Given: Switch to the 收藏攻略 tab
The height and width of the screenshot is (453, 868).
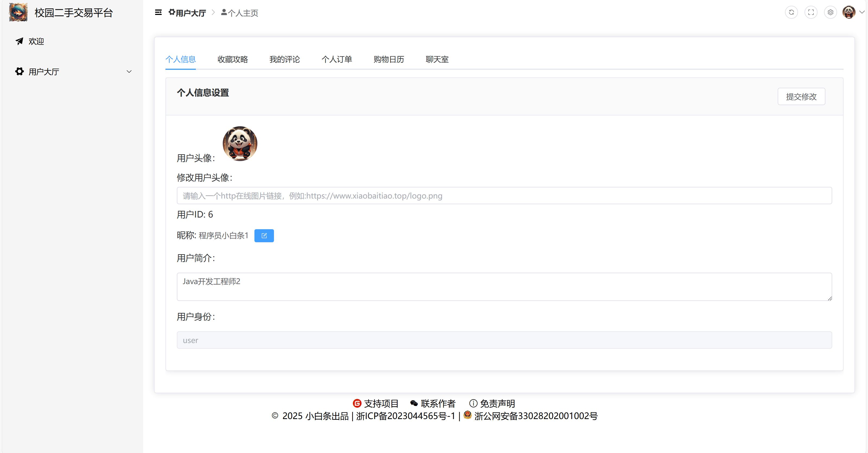Looking at the screenshot, I should (x=232, y=59).
